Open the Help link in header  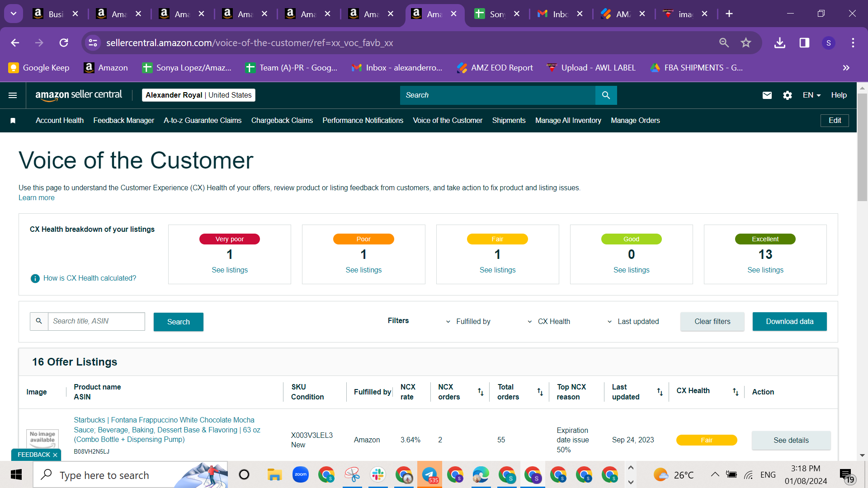click(839, 95)
